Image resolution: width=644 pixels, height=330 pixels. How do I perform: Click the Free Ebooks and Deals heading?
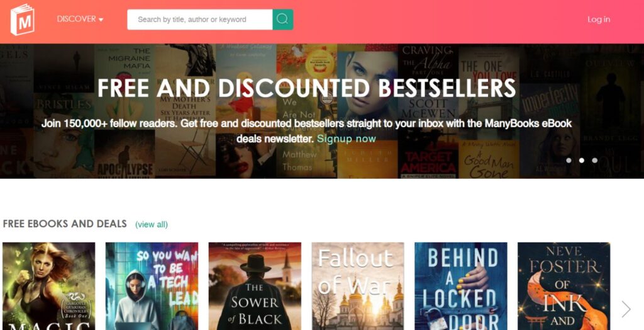pos(65,224)
